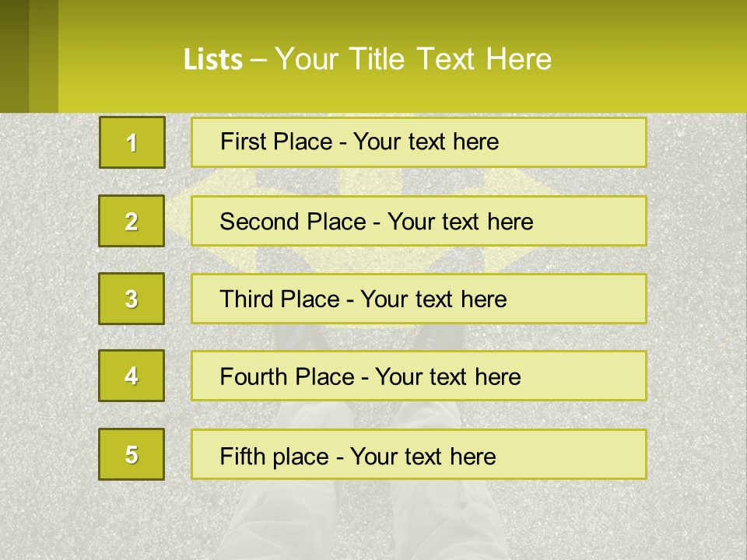This screenshot has height=560, width=747.
Task: Click the words Third Place
Action: coord(279,299)
